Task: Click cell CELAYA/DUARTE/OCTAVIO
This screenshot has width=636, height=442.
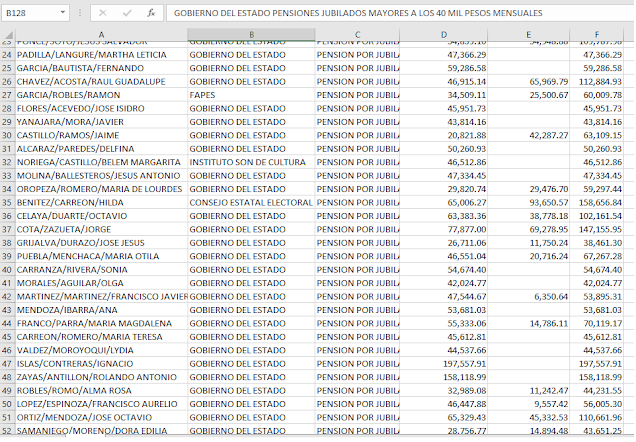Action: pos(101,216)
